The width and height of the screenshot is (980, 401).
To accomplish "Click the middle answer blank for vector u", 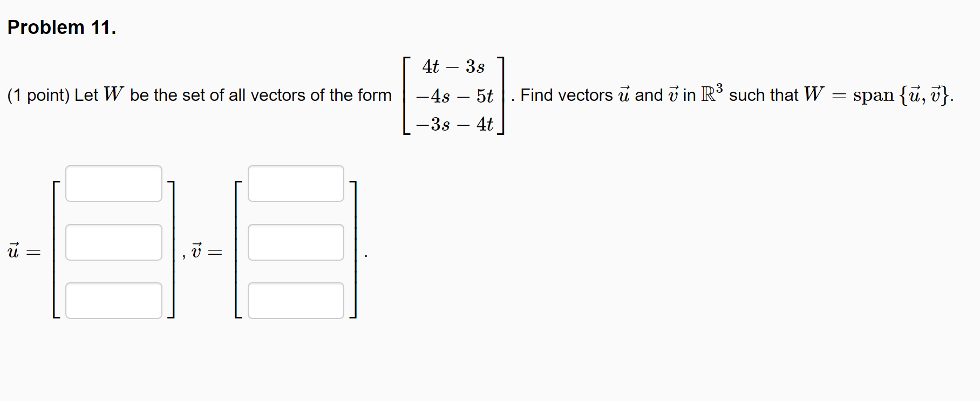I will [x=113, y=243].
